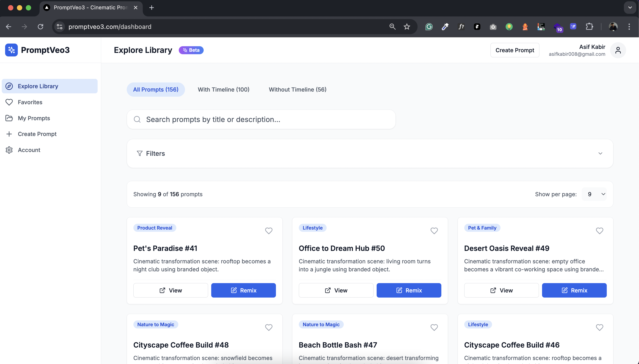
Task: Click the Beta badge
Action: [191, 50]
